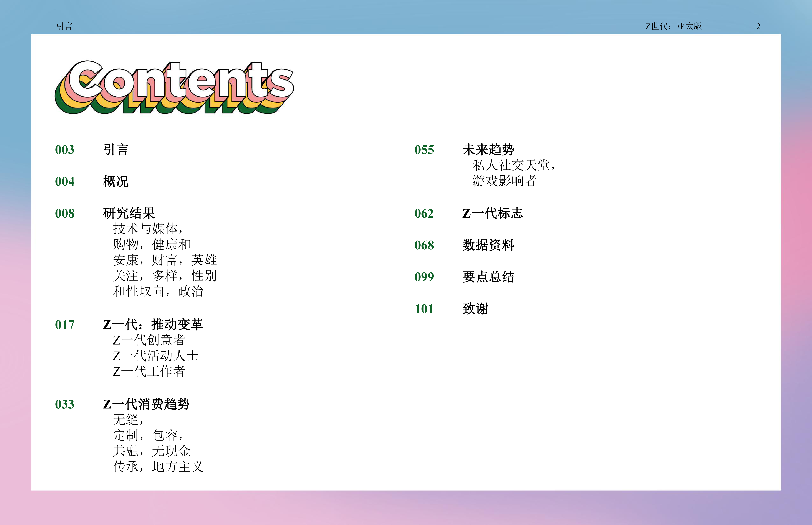
Task: Open the Z一代：推动变革 chapter heading
Action: (x=153, y=324)
